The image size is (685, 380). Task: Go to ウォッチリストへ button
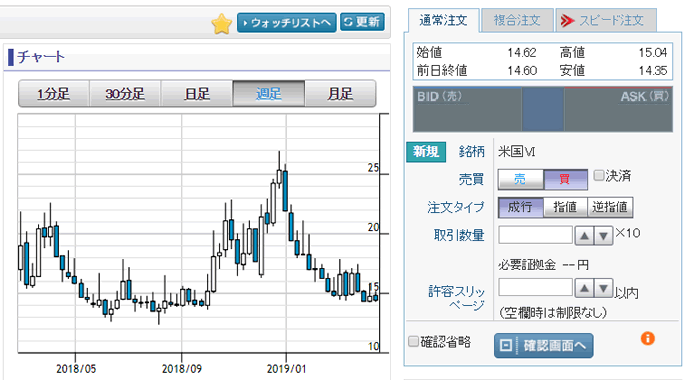point(287,22)
